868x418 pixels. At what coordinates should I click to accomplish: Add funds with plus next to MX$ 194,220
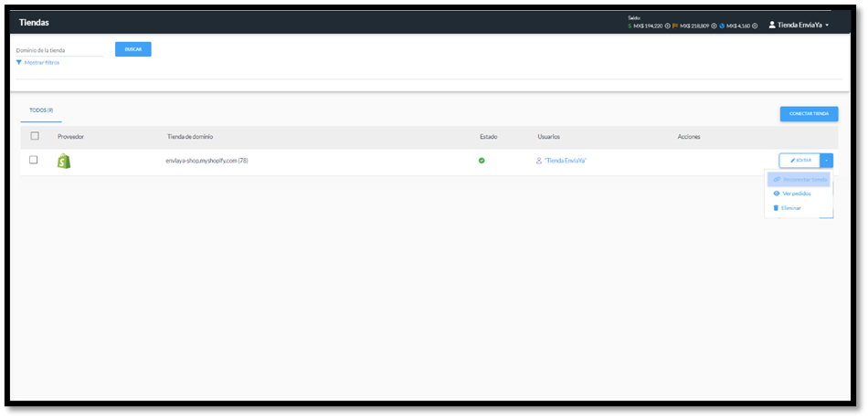pyautogui.click(x=668, y=26)
